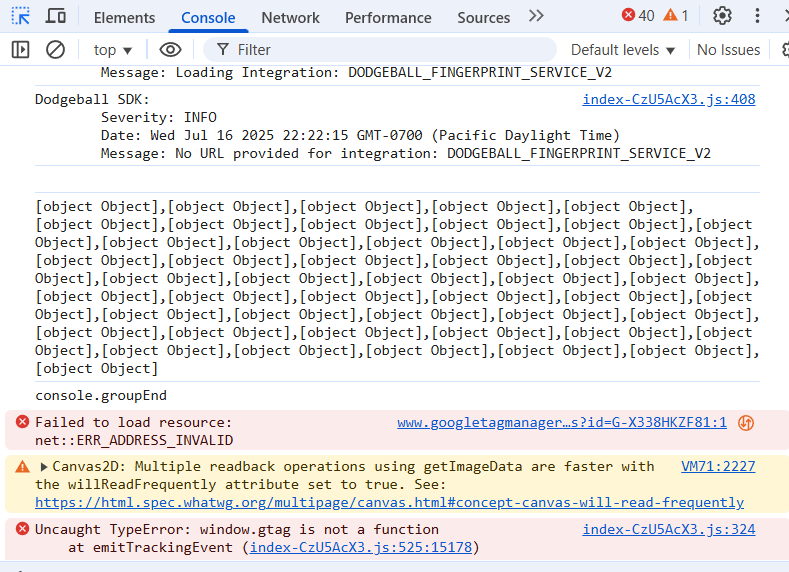Click the filter funnel icon
The width and height of the screenshot is (789, 572).
(x=222, y=49)
